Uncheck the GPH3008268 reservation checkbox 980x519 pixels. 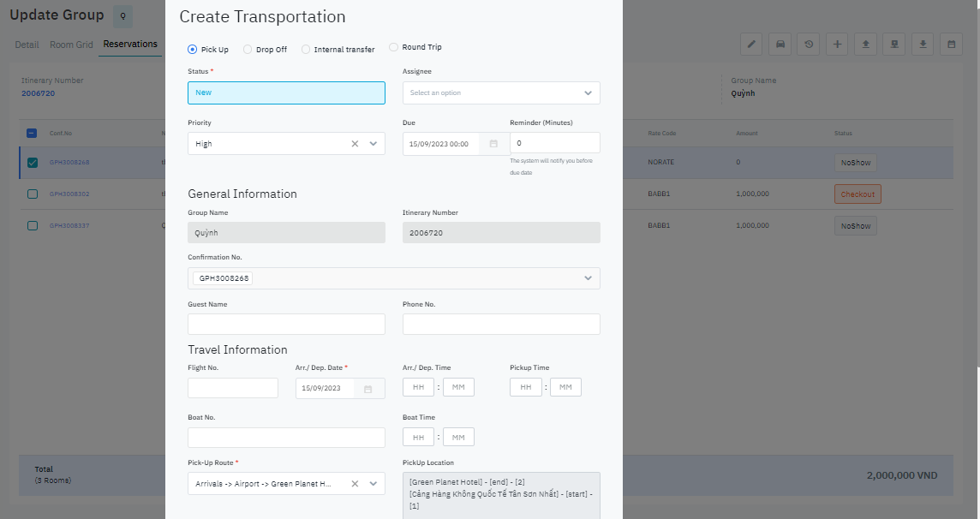coord(33,163)
